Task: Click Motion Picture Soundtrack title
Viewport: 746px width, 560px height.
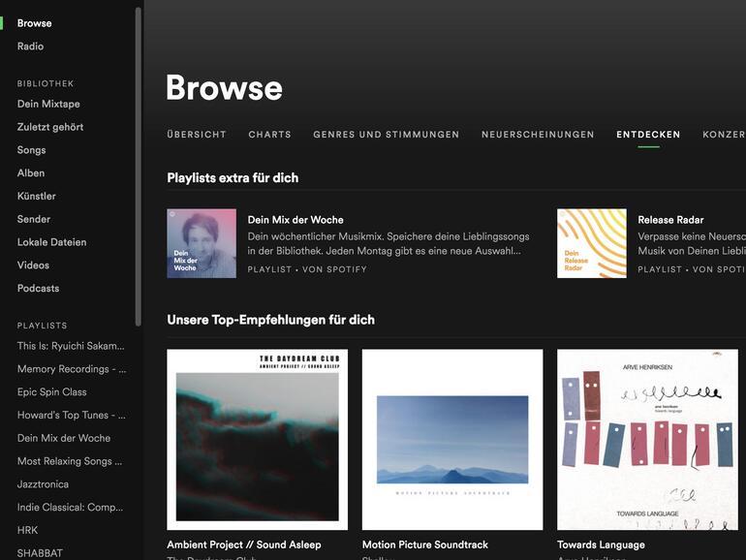Action: click(425, 544)
